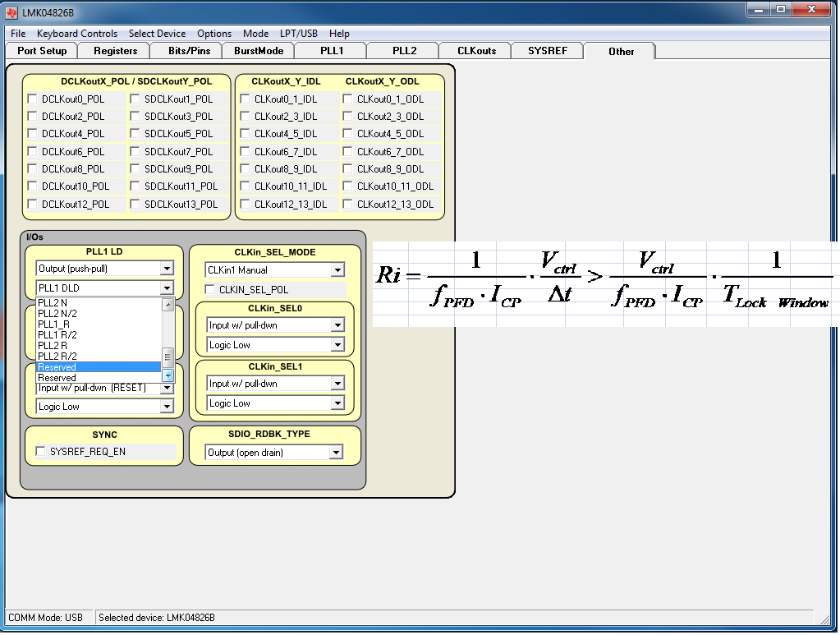This screenshot has width=840, height=635.
Task: Click the dropdown list scroll-up arrow
Action: click(168, 305)
